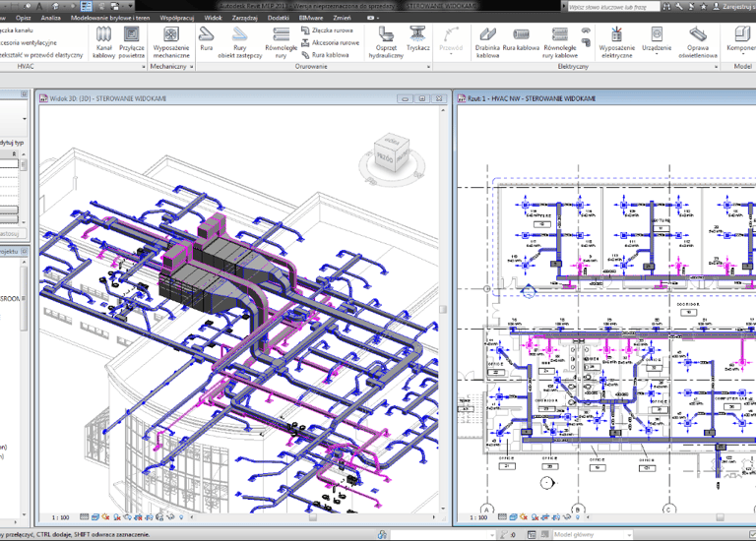Expand the Orurowanie panel launcher arrow
Viewport: 756px width, 541px height.
tap(428, 67)
